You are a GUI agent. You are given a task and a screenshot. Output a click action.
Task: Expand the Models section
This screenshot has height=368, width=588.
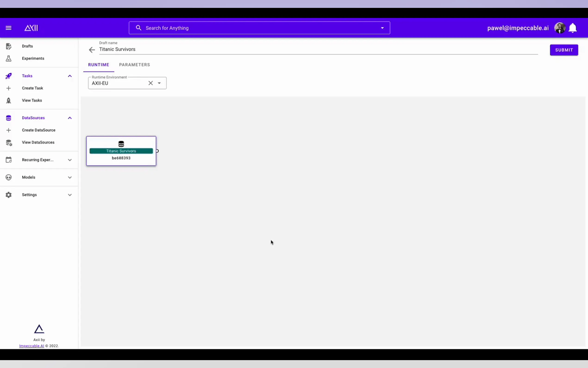(70, 177)
